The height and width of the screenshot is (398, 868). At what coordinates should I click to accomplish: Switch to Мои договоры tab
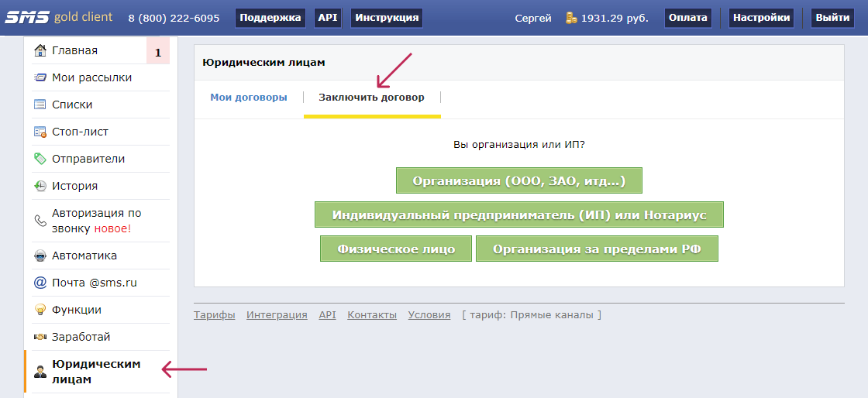249,98
